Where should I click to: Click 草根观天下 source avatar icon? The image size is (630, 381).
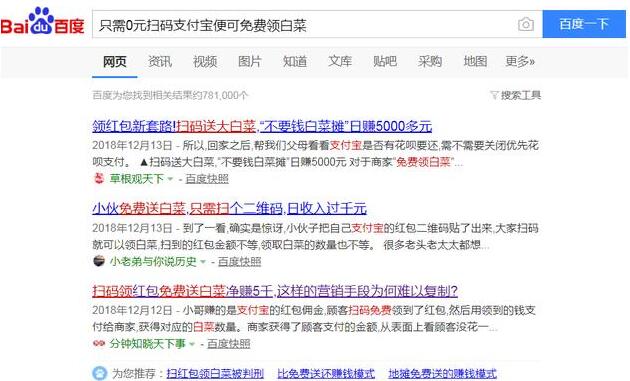coord(99,178)
